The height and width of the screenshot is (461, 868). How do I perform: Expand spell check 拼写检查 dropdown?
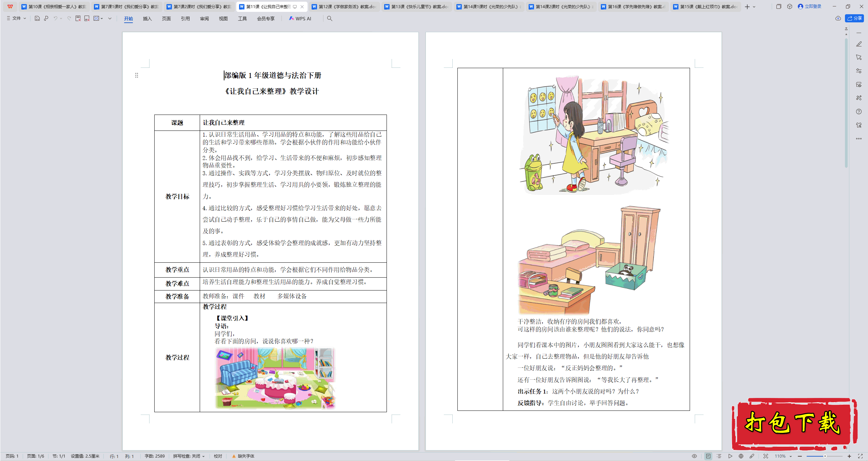coord(203,456)
